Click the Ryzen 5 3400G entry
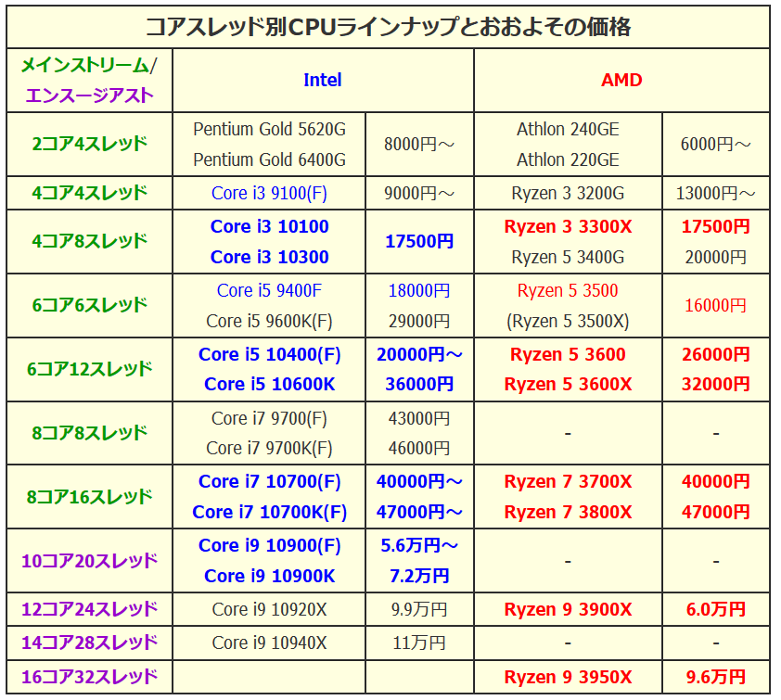This screenshot has height=700, width=781. click(568, 257)
